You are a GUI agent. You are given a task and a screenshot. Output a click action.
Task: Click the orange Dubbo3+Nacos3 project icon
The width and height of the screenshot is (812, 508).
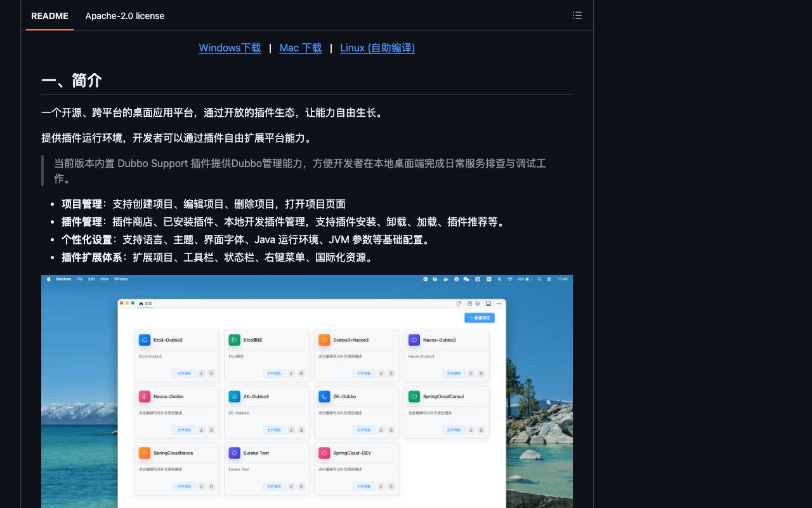(x=324, y=340)
